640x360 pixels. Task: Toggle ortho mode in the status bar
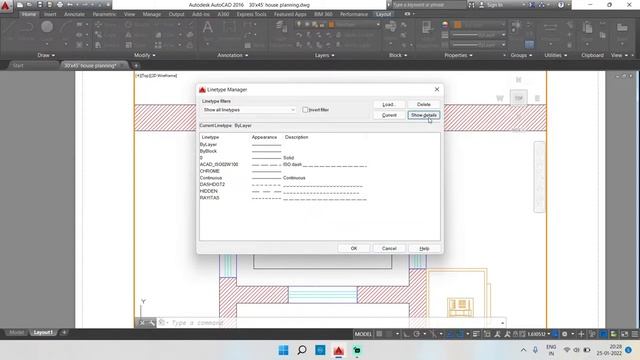click(x=407, y=334)
